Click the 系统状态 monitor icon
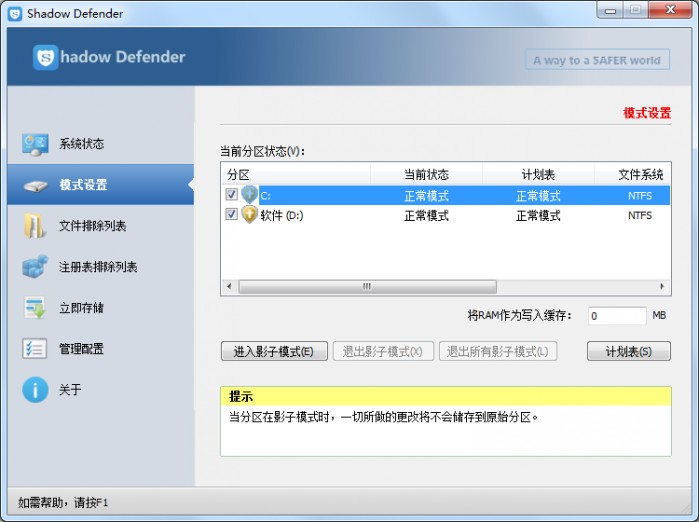Image resolution: width=699 pixels, height=522 pixels. tap(35, 144)
